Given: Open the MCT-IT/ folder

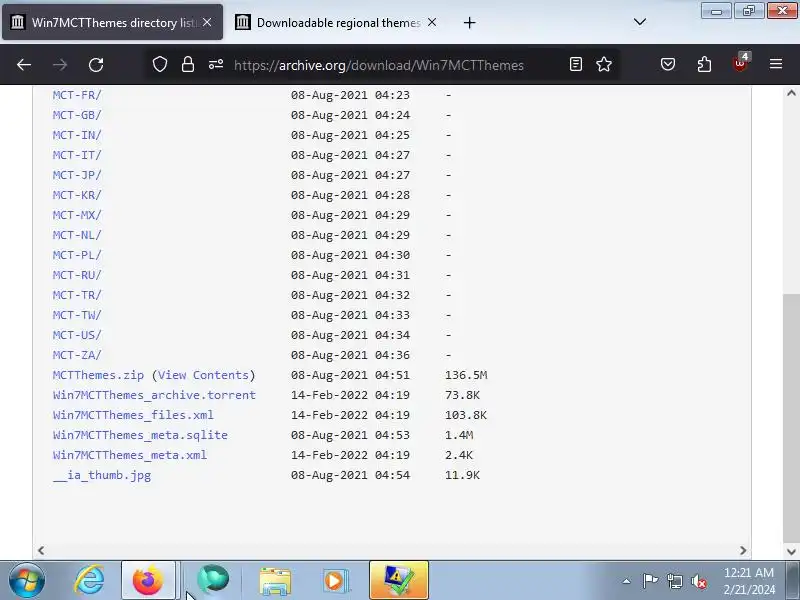Looking at the screenshot, I should pos(77,155).
